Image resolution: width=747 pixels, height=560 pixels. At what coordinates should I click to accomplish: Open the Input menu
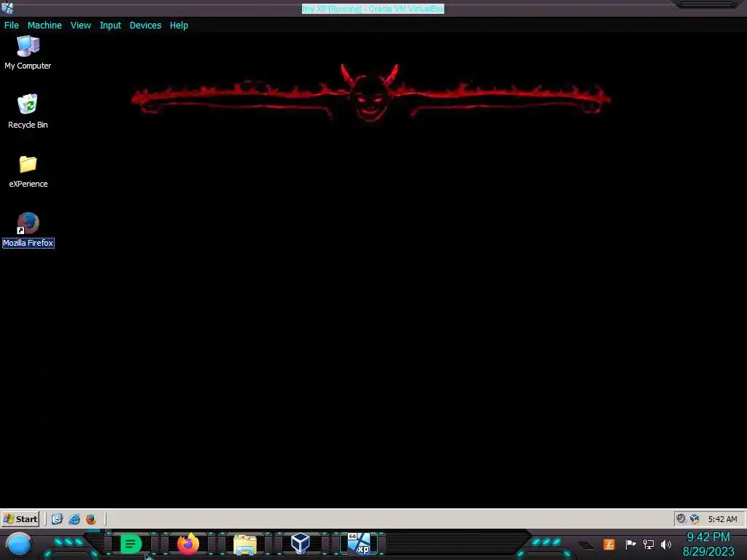110,26
